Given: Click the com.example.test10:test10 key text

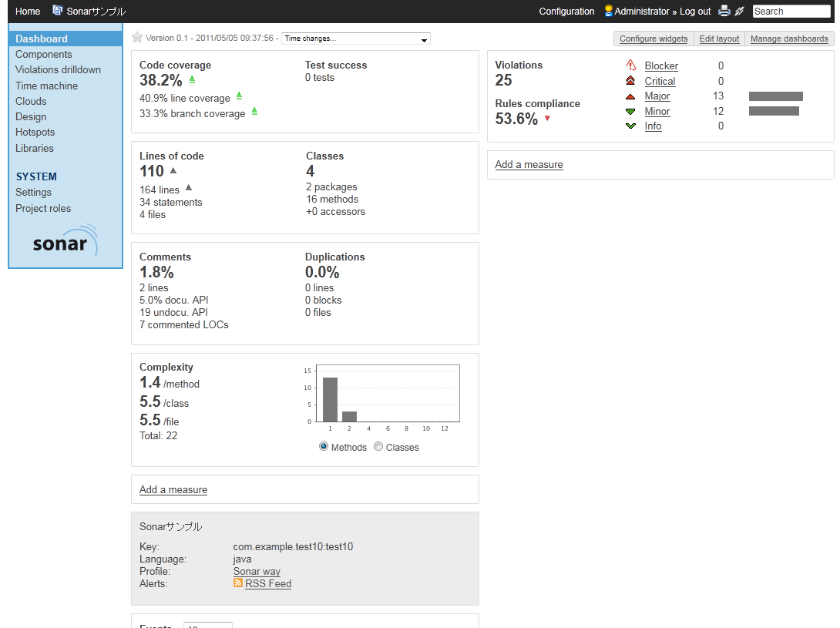Looking at the screenshot, I should coord(293,546).
